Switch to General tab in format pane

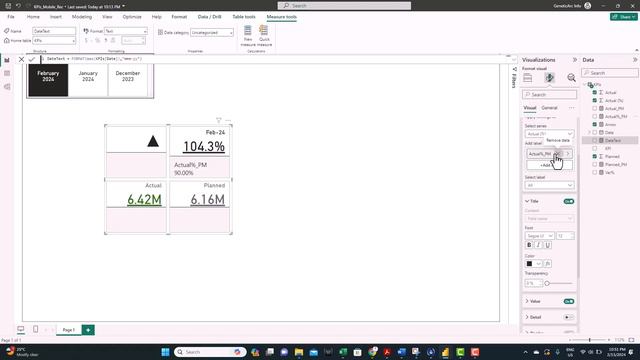549,108
